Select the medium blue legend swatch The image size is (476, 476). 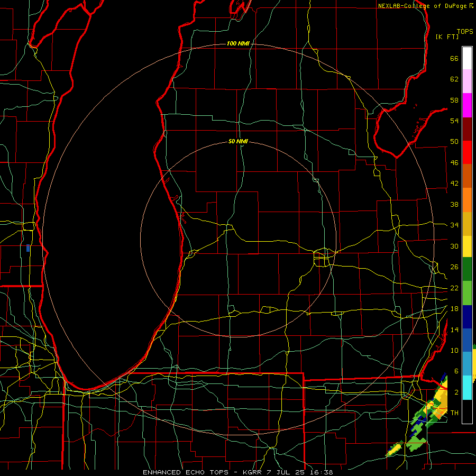(x=467, y=340)
